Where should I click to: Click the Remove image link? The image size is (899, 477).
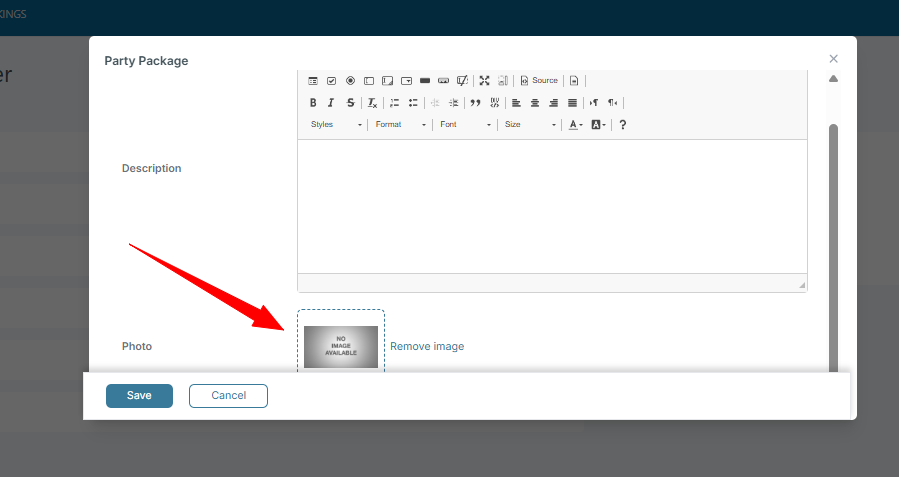tap(427, 347)
